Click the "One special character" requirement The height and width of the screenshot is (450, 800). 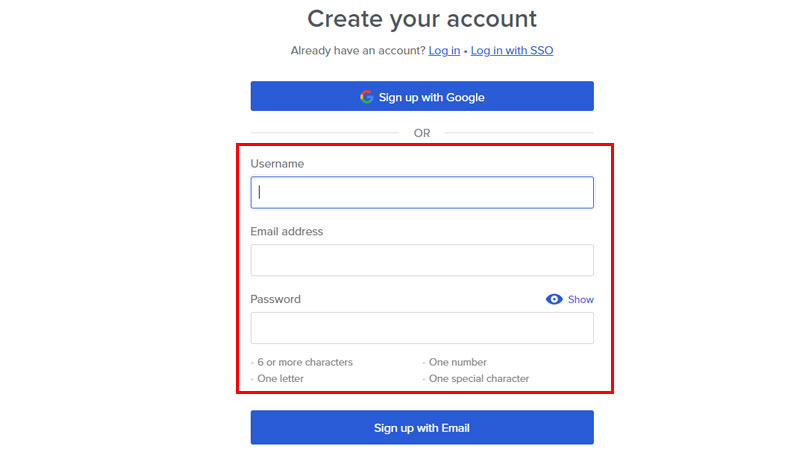click(x=479, y=379)
